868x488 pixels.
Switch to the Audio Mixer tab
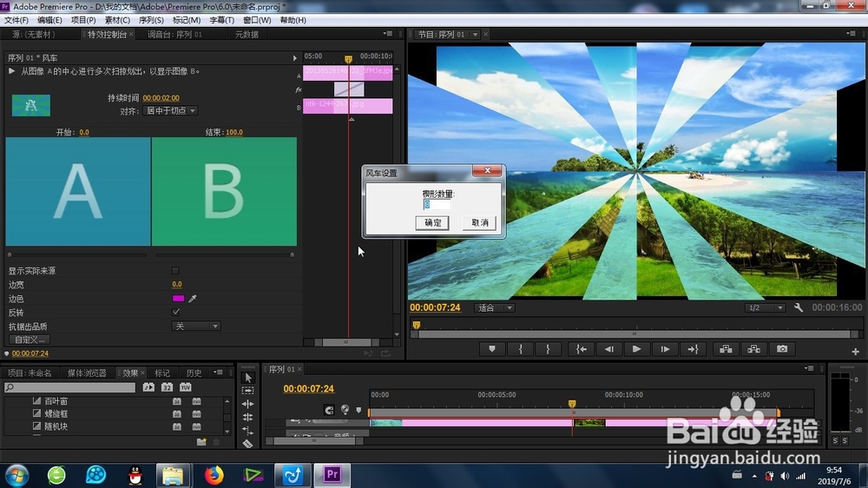click(174, 35)
